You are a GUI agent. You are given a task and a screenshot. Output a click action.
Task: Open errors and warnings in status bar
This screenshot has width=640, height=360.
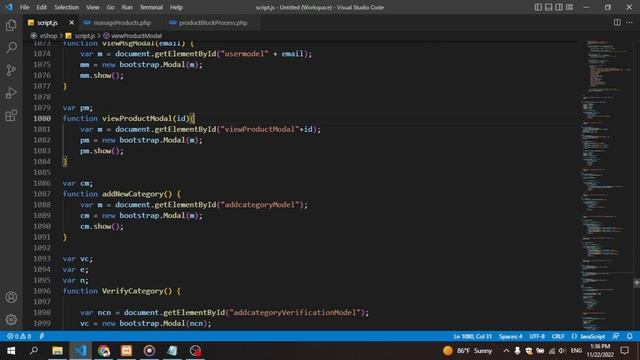[19, 336]
